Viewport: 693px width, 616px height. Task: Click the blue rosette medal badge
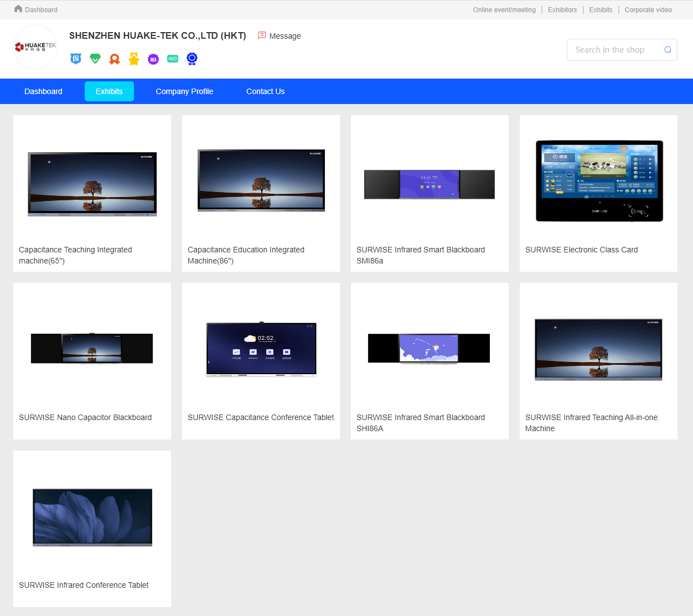point(192,59)
